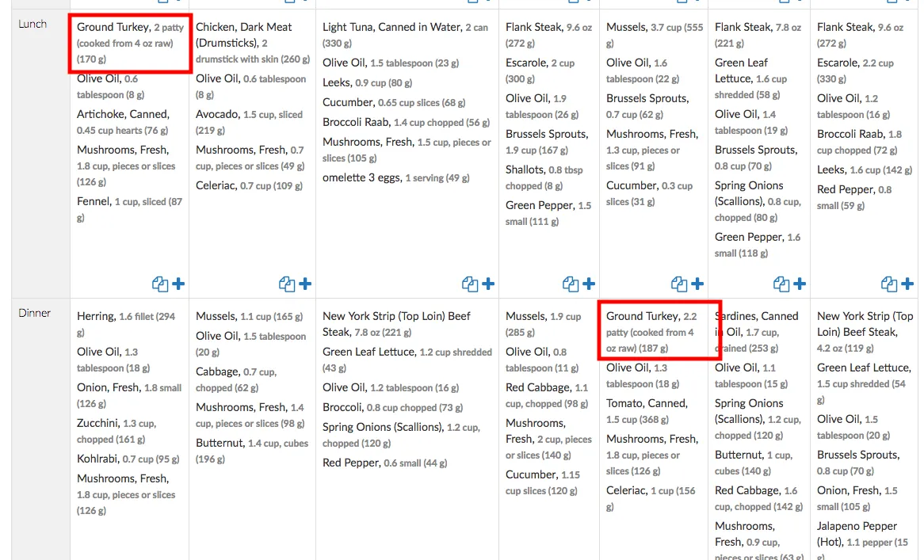Copy the Chicken Drumsticks lunch meal
This screenshot has width=924, height=560.
pos(286,284)
